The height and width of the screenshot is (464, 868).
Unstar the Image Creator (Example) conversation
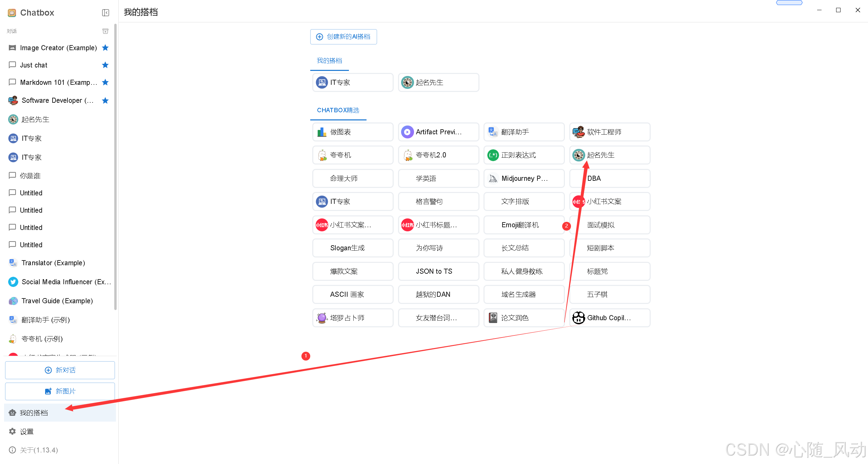[x=105, y=47]
